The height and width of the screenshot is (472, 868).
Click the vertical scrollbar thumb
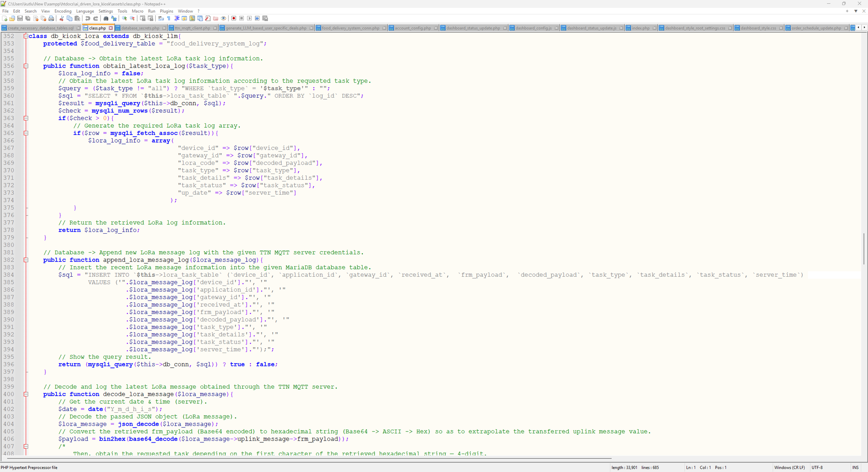864,249
